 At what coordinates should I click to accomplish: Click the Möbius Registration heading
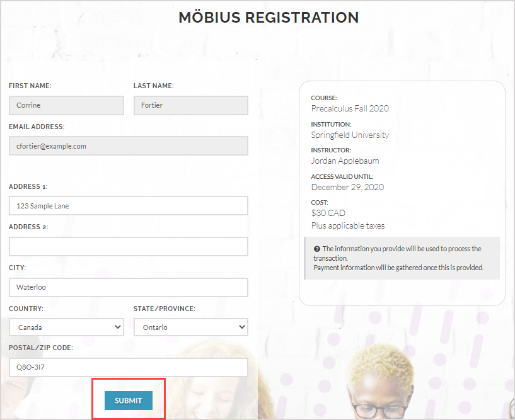[269, 18]
